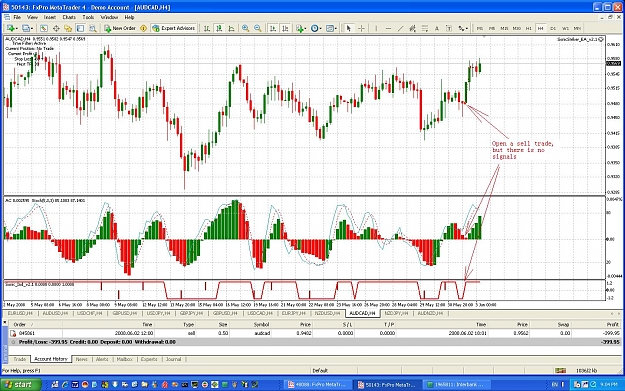This screenshot has height=391, width=625.
Task: Select the H1 timeframe button
Action: (x=529, y=28)
